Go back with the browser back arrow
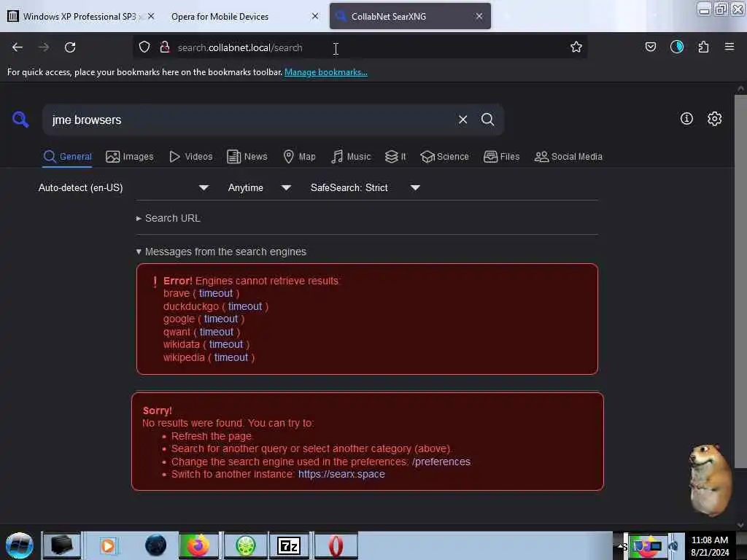The width and height of the screenshot is (747, 560). tap(18, 47)
